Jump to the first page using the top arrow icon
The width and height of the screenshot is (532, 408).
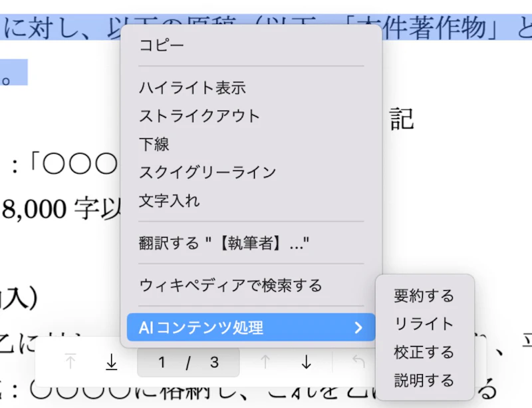tap(69, 361)
